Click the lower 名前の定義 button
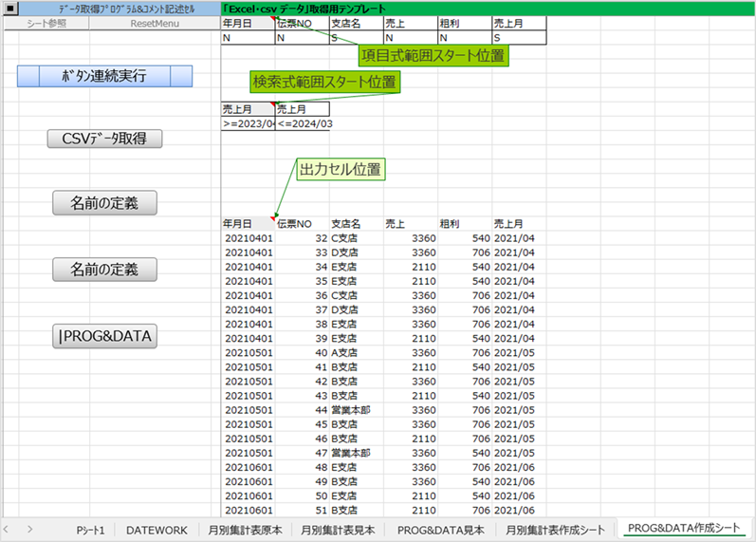 click(x=104, y=270)
